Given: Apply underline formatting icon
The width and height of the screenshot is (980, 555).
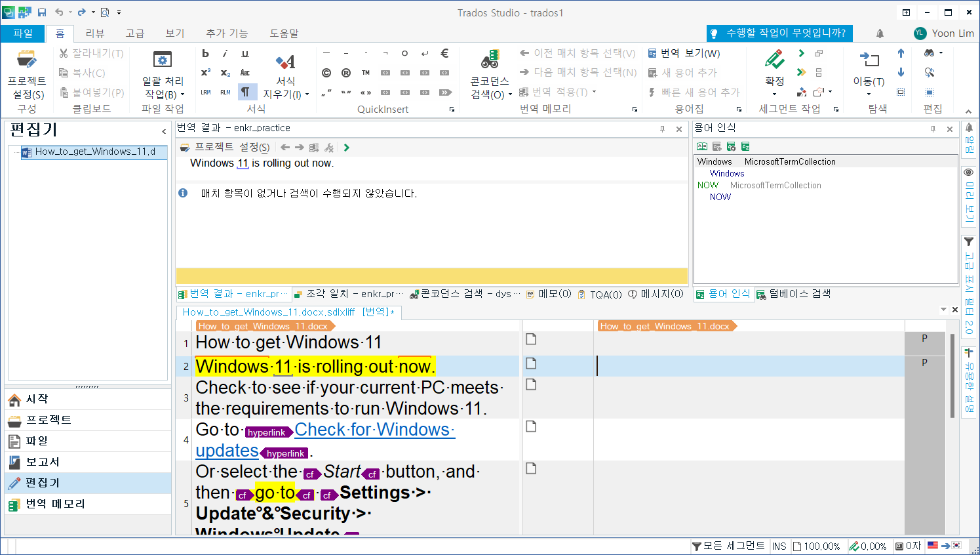Looking at the screenshot, I should (x=245, y=54).
